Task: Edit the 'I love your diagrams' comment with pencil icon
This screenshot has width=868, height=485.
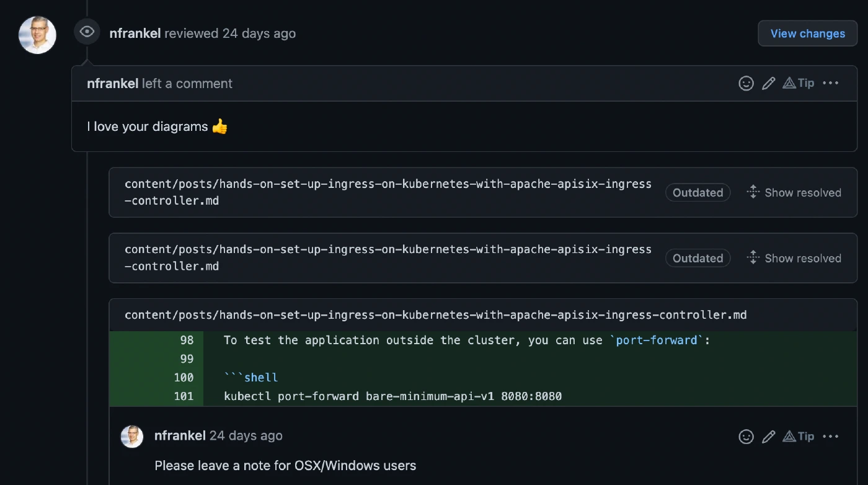Action: click(769, 83)
